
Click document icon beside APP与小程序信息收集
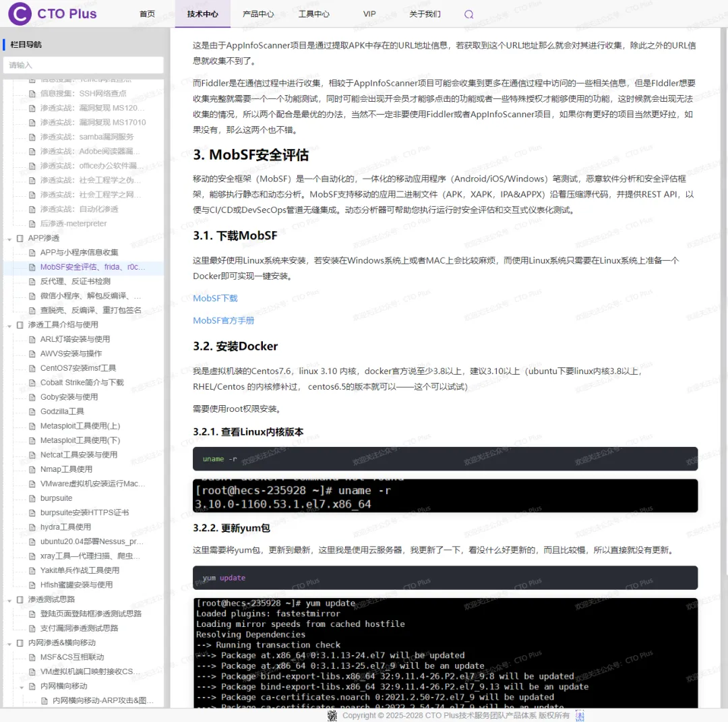click(32, 253)
